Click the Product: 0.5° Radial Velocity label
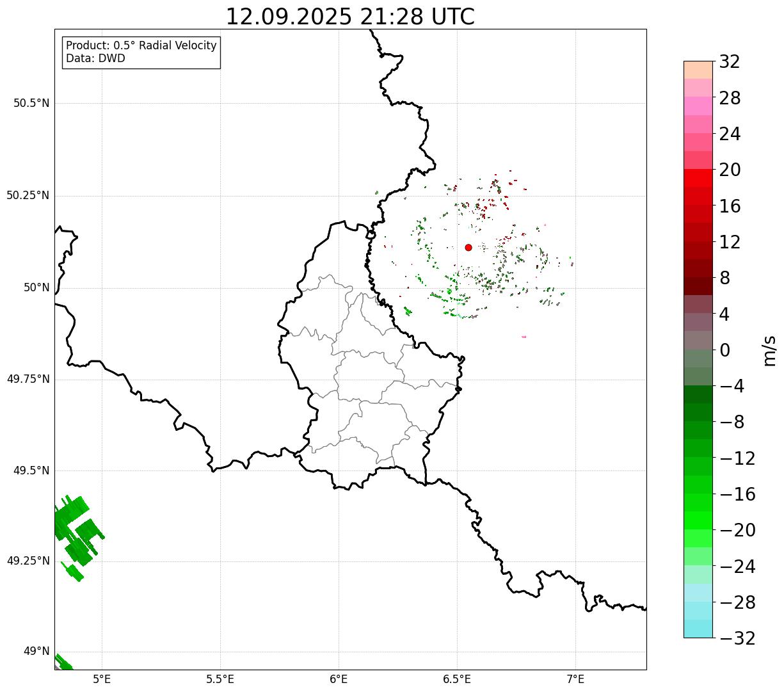This screenshot has width=784, height=692. click(x=141, y=46)
